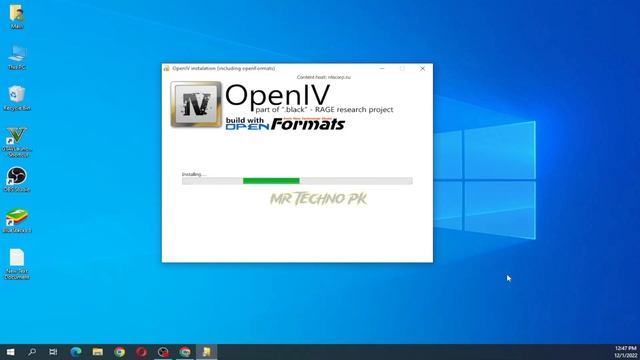This screenshot has width=640, height=360.
Task: Close the OpenIV installation window
Action: coord(422,69)
